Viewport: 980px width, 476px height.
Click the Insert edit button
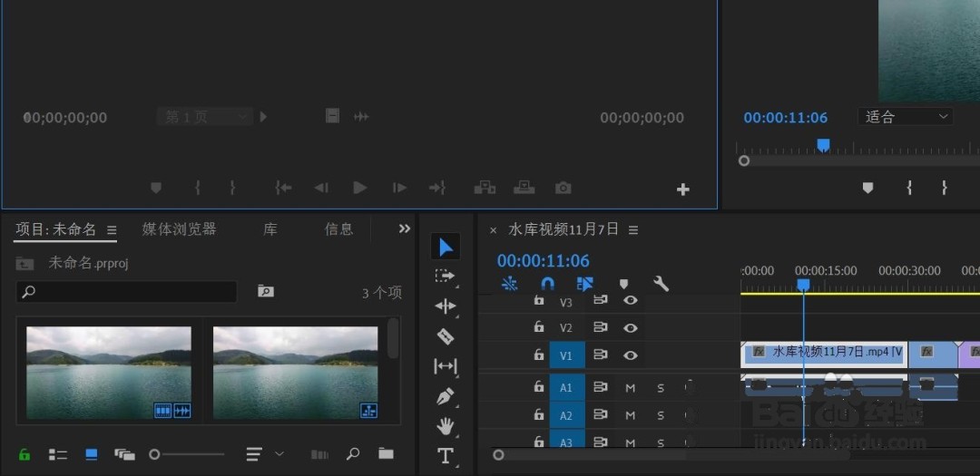[485, 188]
